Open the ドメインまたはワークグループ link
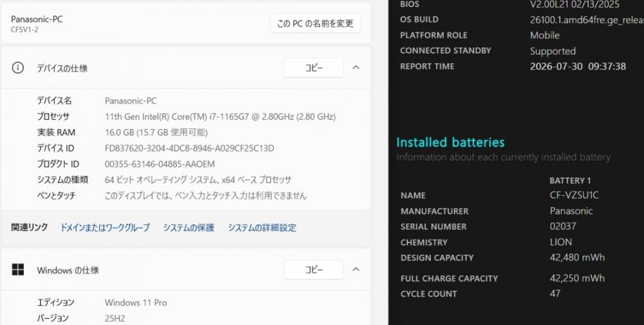Screen dimensions: 644x325 105,228
